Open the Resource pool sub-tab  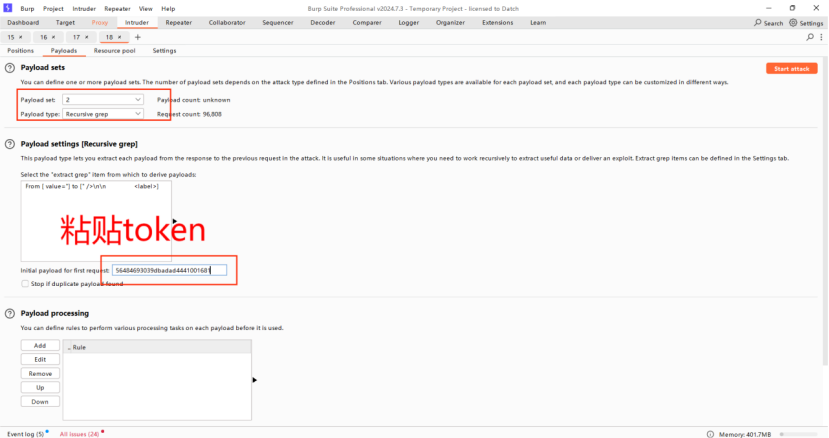pyautogui.click(x=115, y=51)
